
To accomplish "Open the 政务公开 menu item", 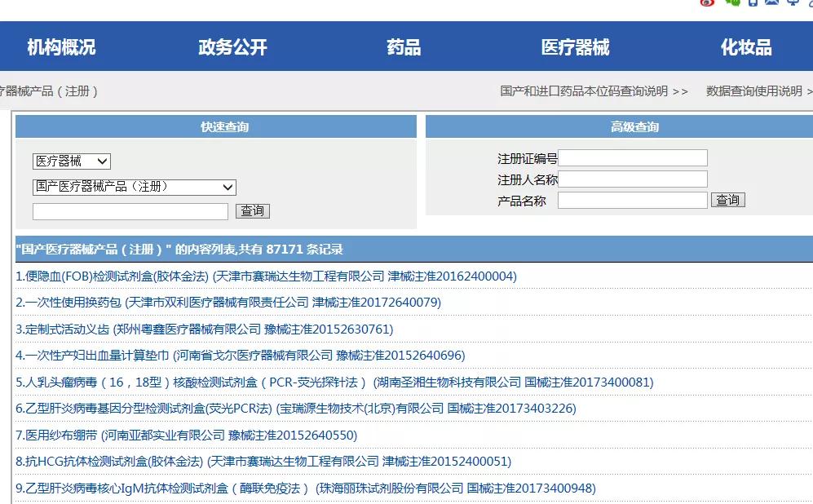I will 232,46.
